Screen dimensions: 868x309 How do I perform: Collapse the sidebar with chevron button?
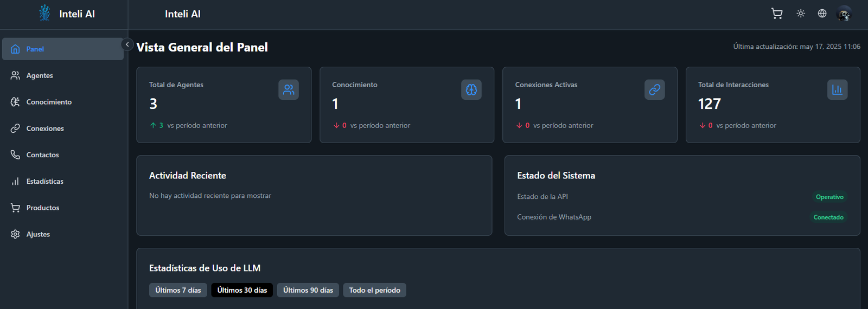(x=127, y=44)
